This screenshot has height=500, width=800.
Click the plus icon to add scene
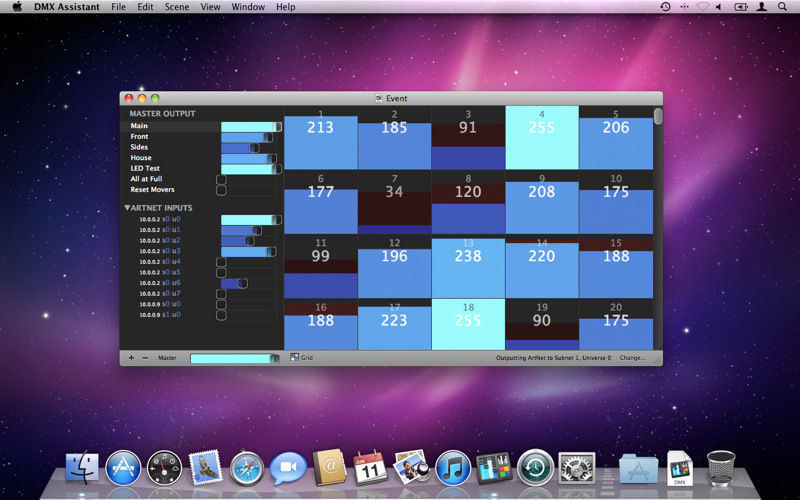(131, 357)
